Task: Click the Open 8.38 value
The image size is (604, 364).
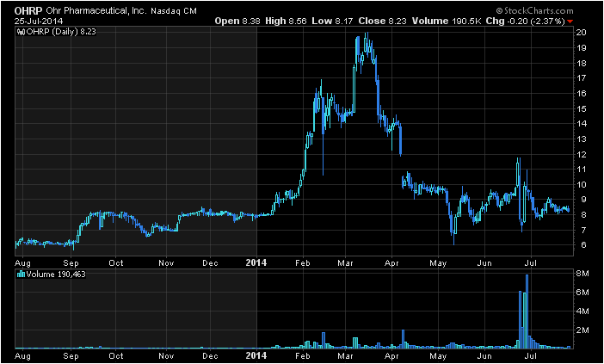Action: click(237, 22)
